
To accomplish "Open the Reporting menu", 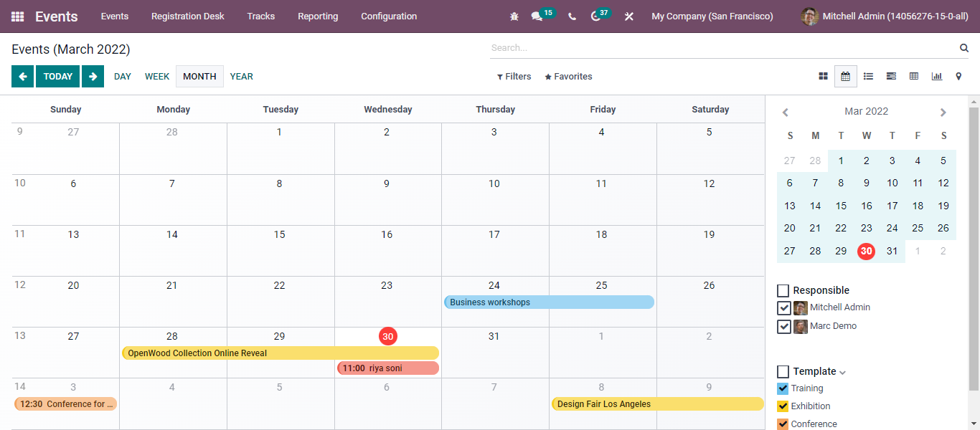I will [x=318, y=16].
